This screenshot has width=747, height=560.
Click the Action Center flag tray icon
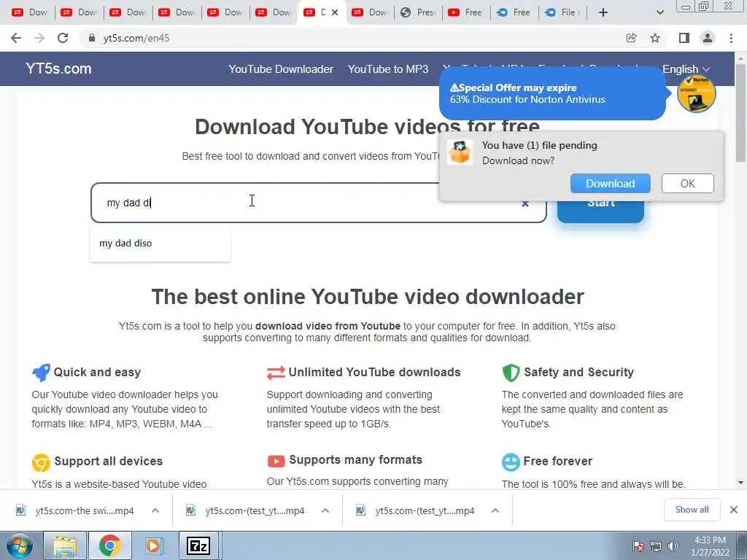[638, 546]
